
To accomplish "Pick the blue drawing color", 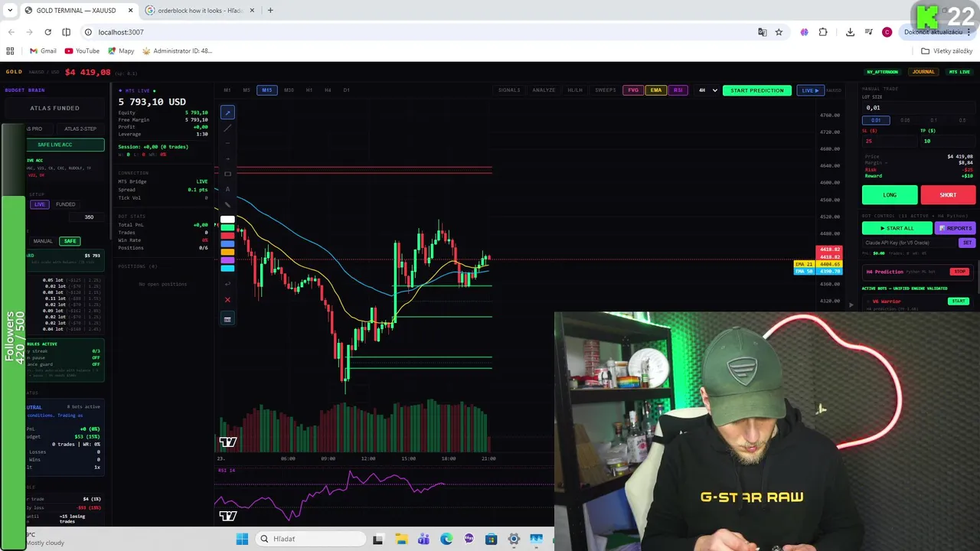I will tap(227, 244).
